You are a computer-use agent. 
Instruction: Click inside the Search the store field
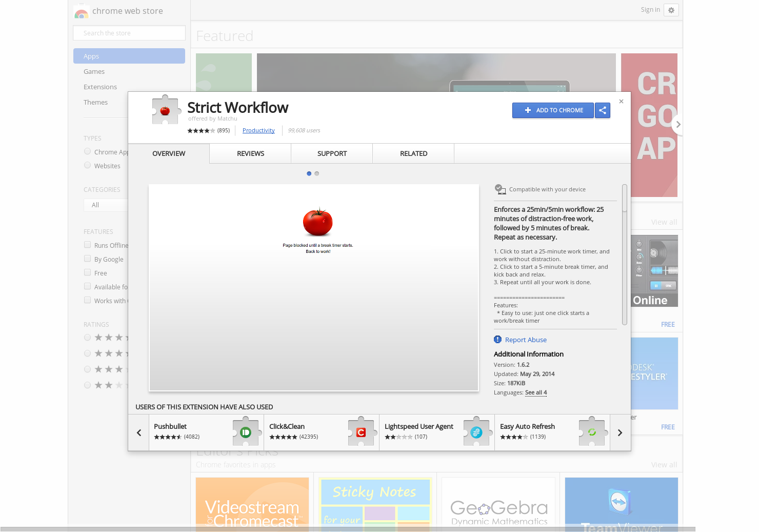(129, 32)
